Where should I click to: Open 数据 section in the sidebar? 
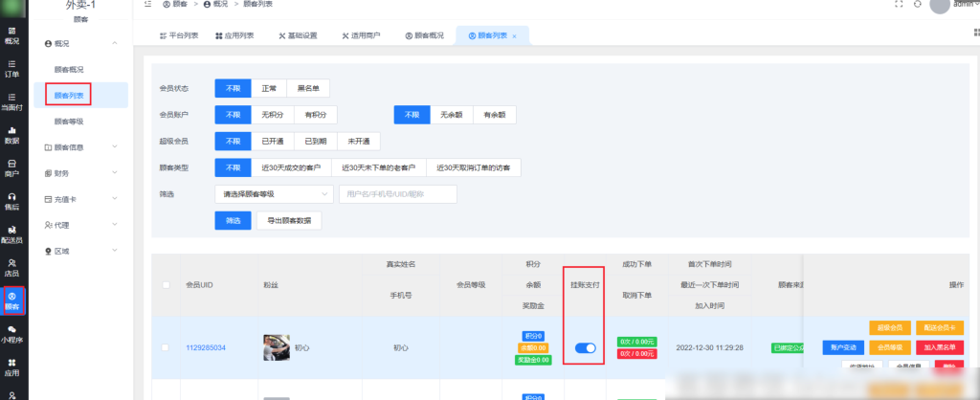(11, 135)
